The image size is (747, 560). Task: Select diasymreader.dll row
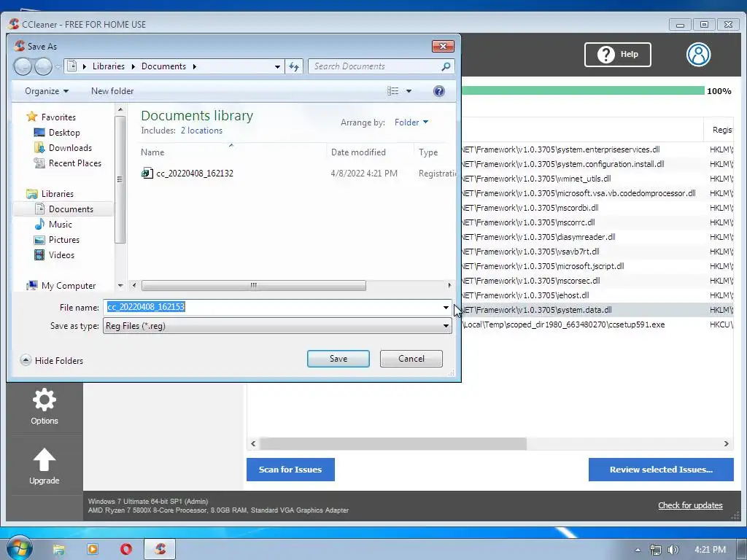tap(597, 237)
